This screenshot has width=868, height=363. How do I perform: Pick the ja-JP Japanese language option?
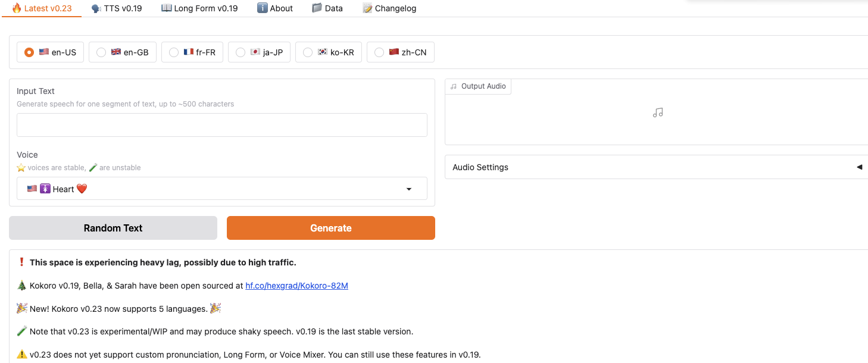241,52
